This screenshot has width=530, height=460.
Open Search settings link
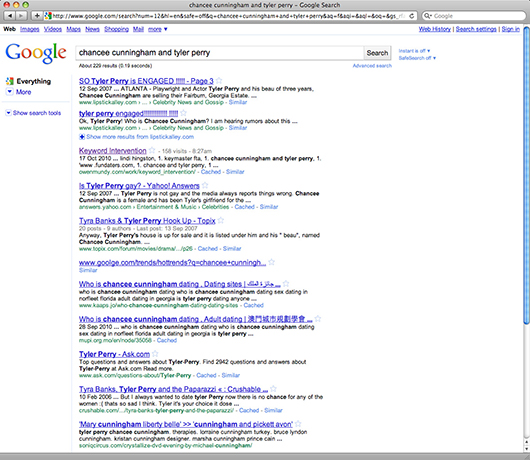[476, 29]
